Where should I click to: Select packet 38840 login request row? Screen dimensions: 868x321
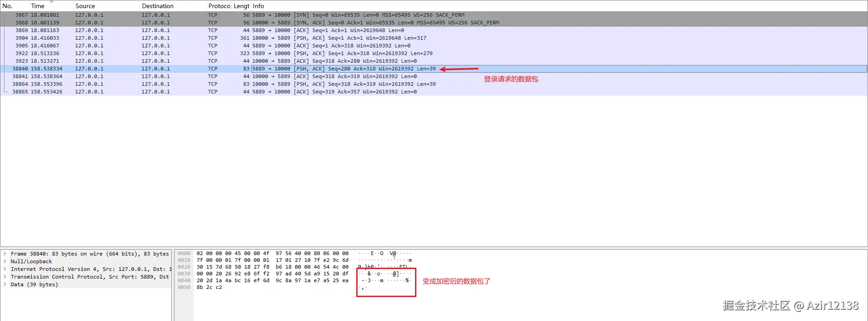[x=434, y=69]
